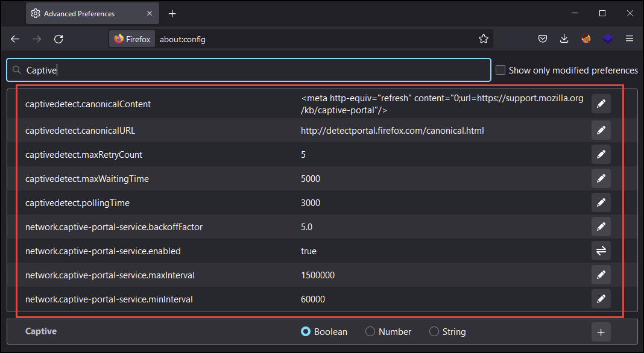The width and height of the screenshot is (644, 353).
Task: Click network.captive-portal-service.maxInterval name
Action: [x=110, y=275]
